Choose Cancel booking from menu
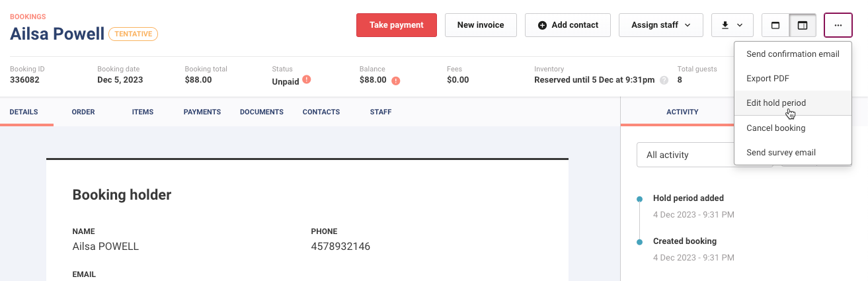 [775, 128]
